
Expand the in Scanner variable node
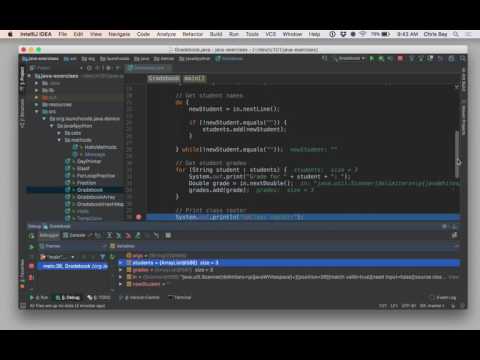tap(121, 277)
